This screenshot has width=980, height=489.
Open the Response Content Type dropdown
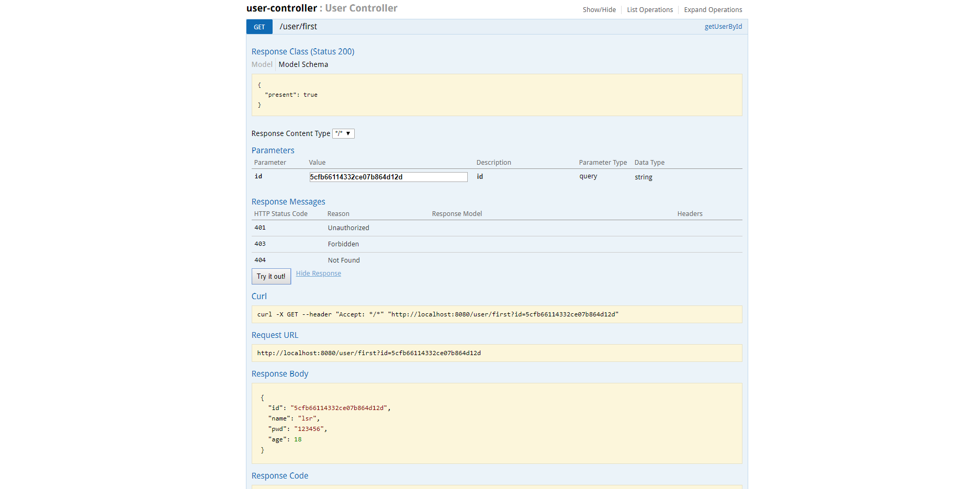tap(343, 134)
